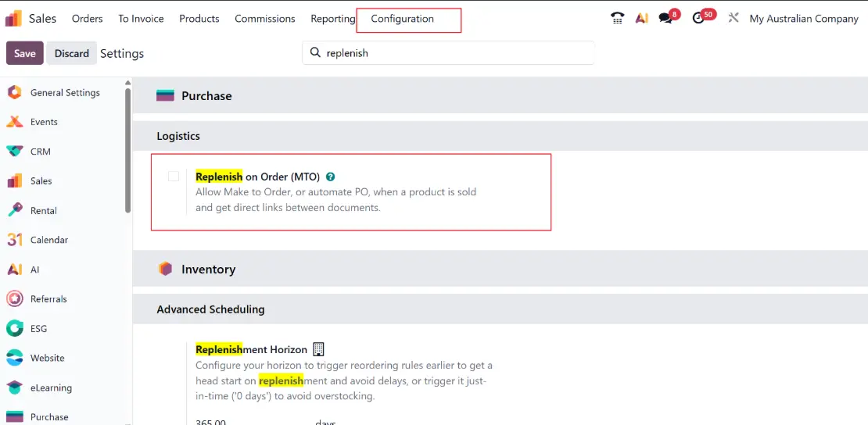Open the Orders menu
The height and width of the screenshot is (425, 868).
click(x=88, y=19)
